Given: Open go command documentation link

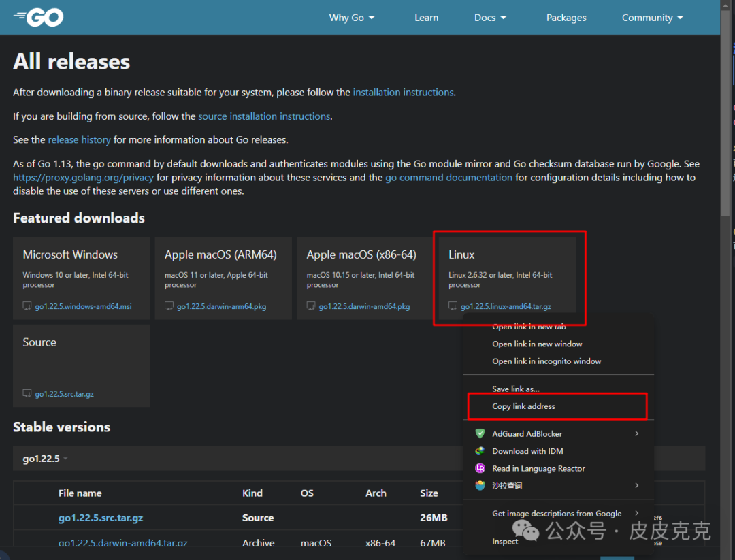Looking at the screenshot, I should [448, 178].
